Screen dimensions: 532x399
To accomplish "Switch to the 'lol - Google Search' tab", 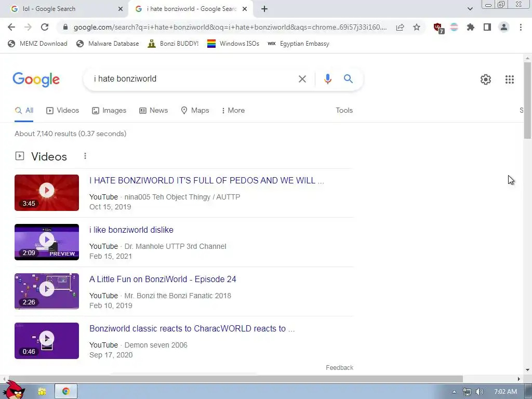I will tap(64, 9).
